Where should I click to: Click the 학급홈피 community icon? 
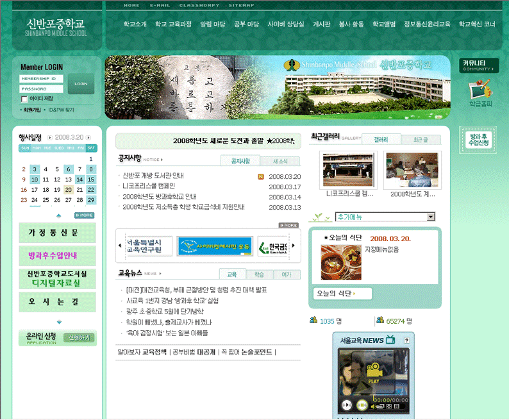(480, 92)
